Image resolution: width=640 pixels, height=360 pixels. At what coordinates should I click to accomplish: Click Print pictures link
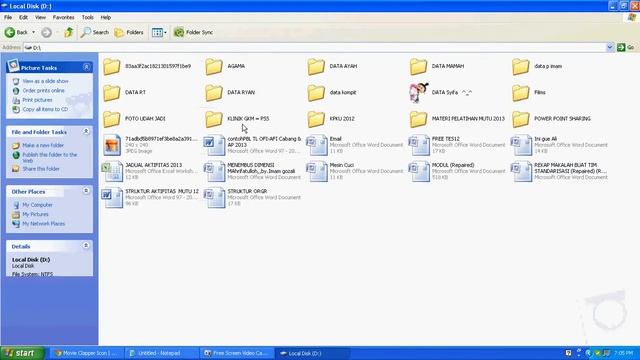[37, 100]
